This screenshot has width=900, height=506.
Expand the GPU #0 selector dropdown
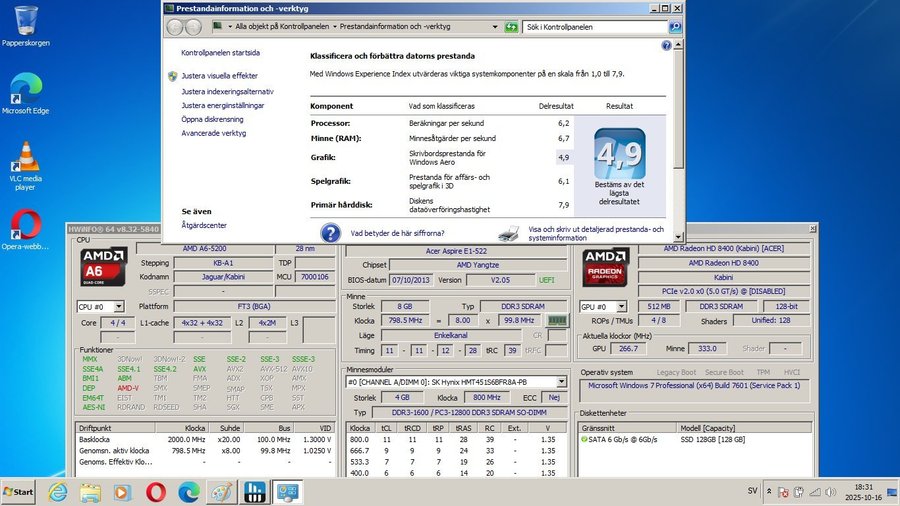click(x=622, y=306)
